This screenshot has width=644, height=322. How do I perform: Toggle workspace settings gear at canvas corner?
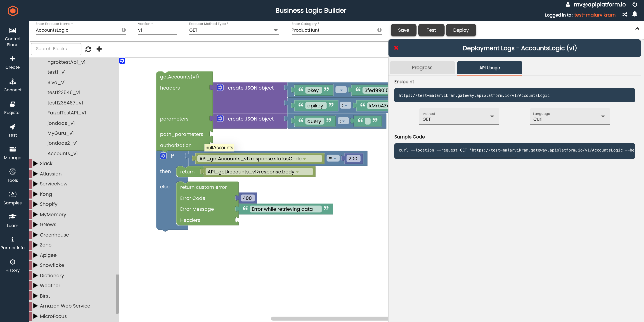122,61
